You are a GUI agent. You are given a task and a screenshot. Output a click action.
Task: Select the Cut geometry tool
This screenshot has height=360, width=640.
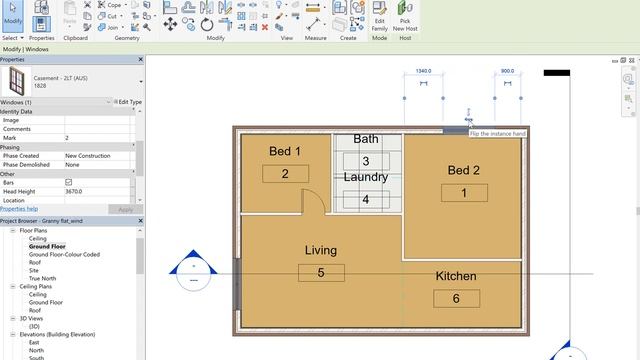(x=108, y=16)
